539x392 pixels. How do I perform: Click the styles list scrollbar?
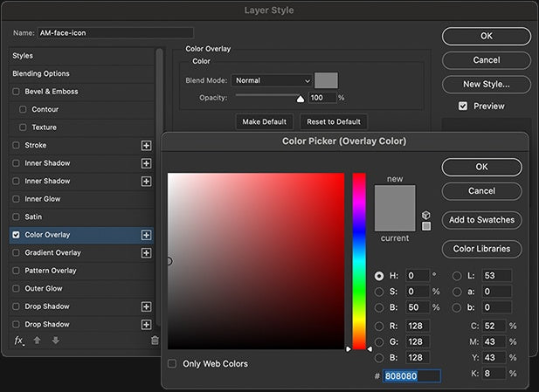(159, 187)
